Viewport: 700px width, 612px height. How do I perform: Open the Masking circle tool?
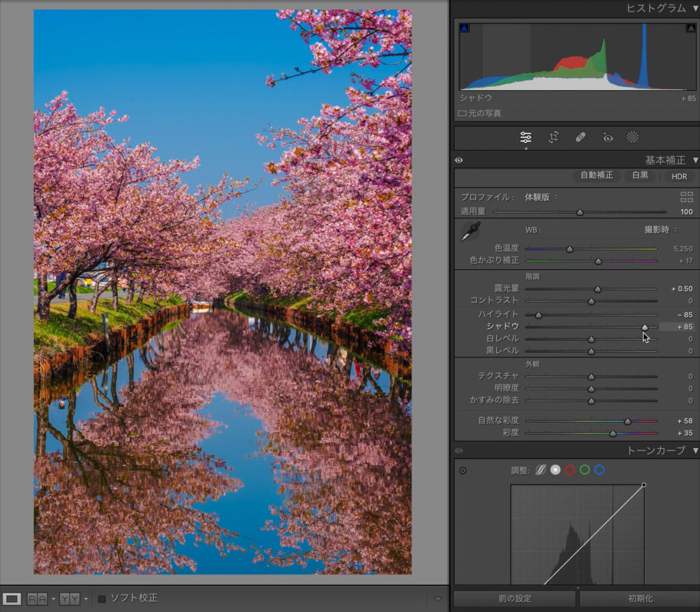point(633,137)
